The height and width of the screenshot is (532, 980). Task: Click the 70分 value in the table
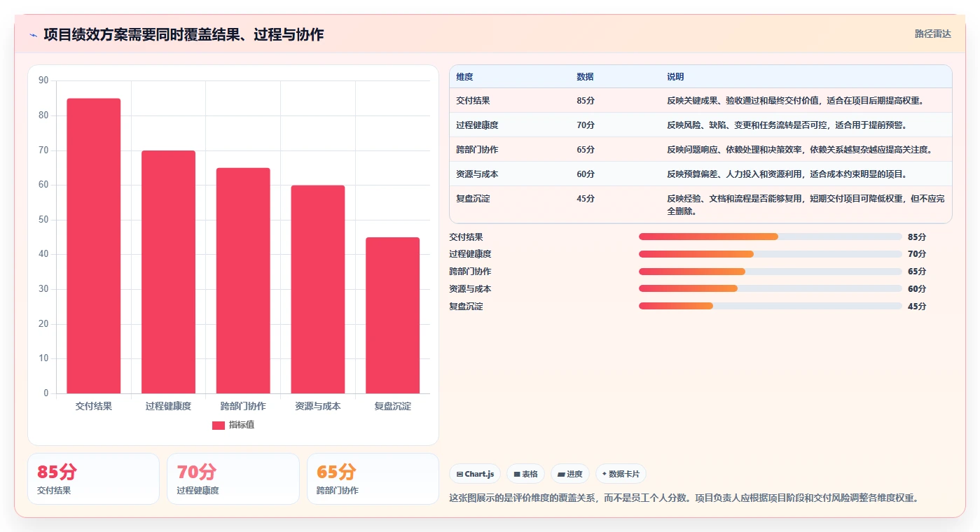pyautogui.click(x=586, y=125)
